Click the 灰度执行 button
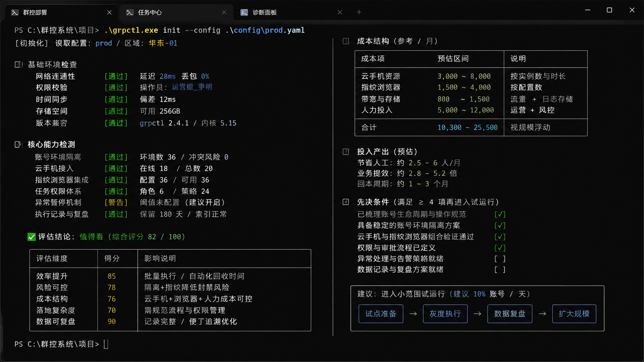The height and width of the screenshot is (362, 644). tap(445, 314)
